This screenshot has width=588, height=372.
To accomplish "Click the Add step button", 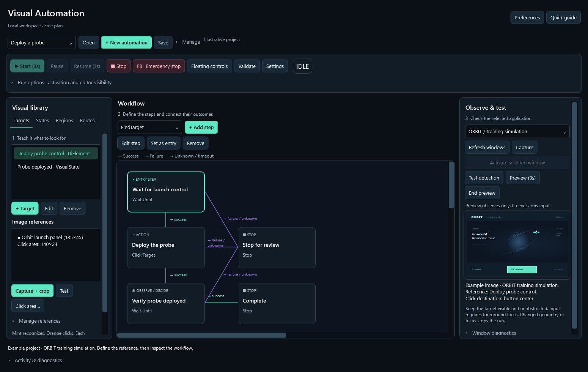I will click(201, 127).
